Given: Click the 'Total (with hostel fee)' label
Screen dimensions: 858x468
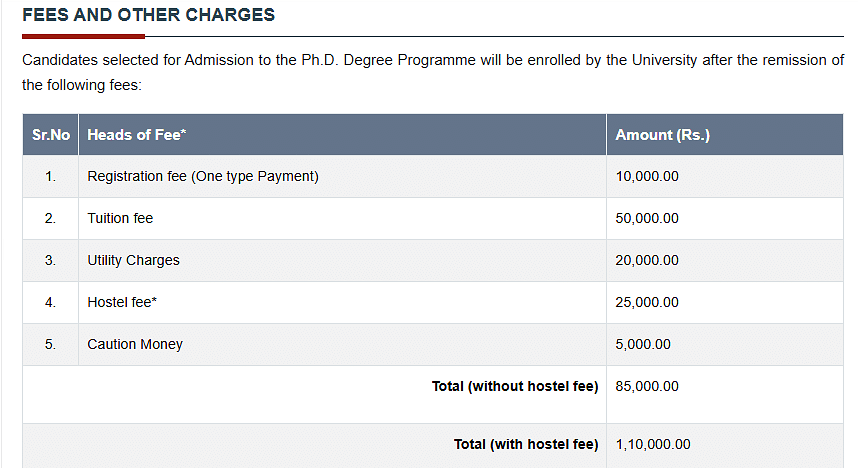Looking at the screenshot, I should pos(525,444).
